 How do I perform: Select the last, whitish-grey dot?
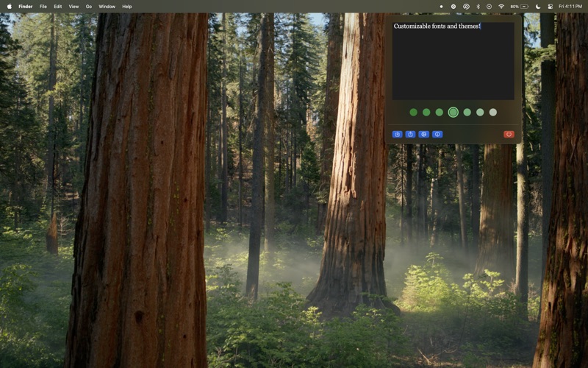click(493, 113)
